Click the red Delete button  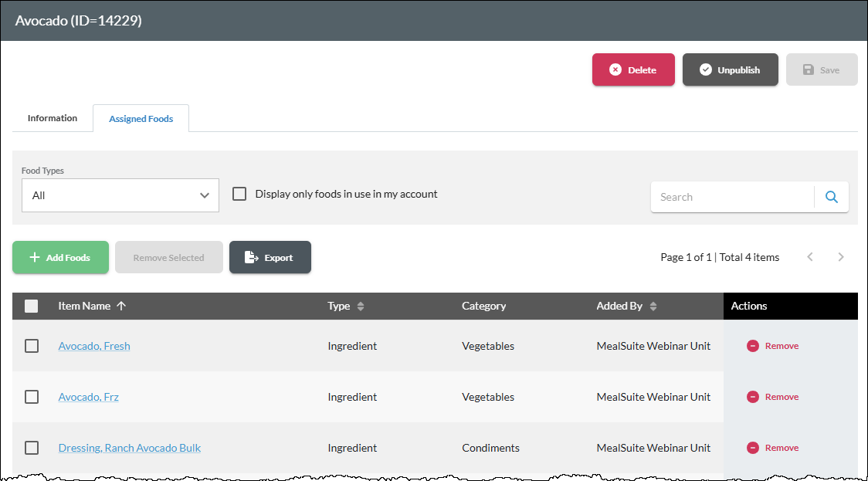click(633, 69)
